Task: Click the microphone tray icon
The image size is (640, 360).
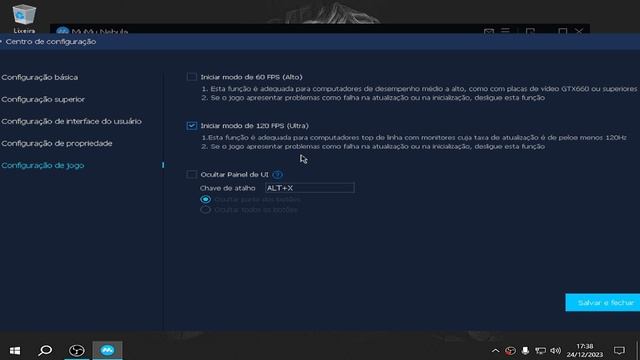Action: pyautogui.click(x=525, y=351)
